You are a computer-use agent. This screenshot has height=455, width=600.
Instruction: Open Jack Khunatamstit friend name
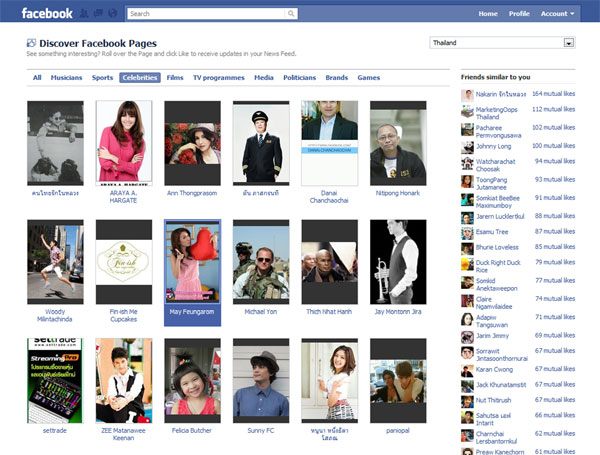coord(501,385)
